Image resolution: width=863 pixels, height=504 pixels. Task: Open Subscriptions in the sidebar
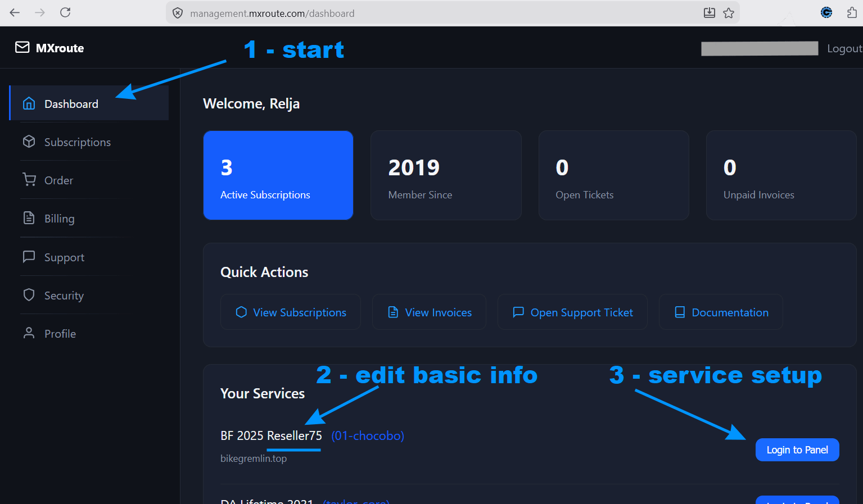click(89, 142)
